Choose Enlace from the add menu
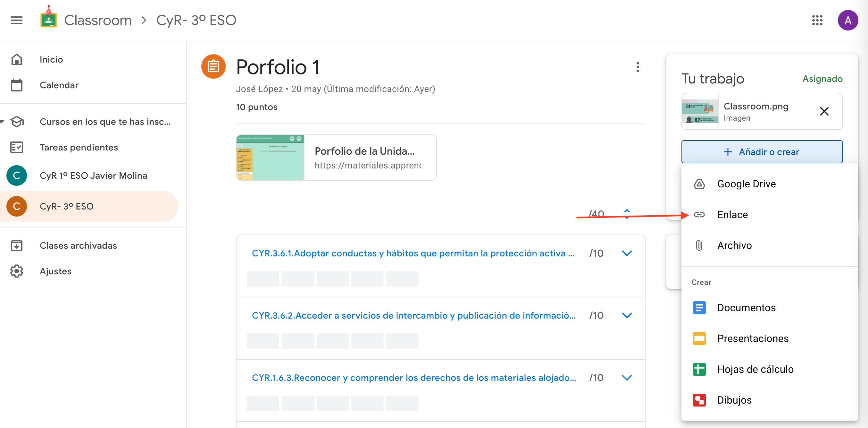This screenshot has width=868, height=428. pyautogui.click(x=732, y=215)
